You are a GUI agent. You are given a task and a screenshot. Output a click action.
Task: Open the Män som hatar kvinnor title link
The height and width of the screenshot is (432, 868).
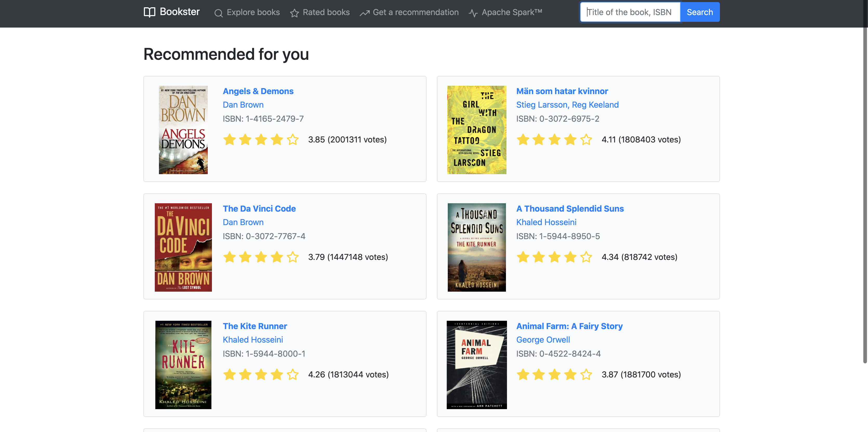click(562, 91)
